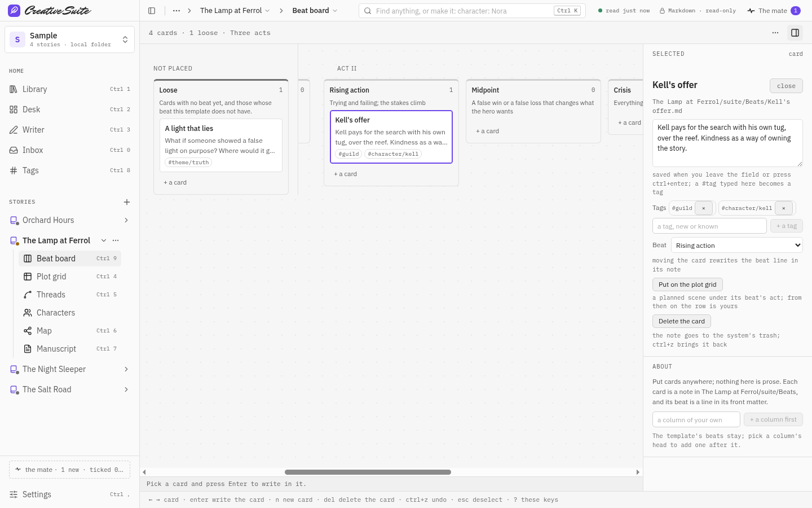Open The Lamp at Ferrol breadcrumb dropdown
This screenshot has width=812, height=508.
(235, 11)
